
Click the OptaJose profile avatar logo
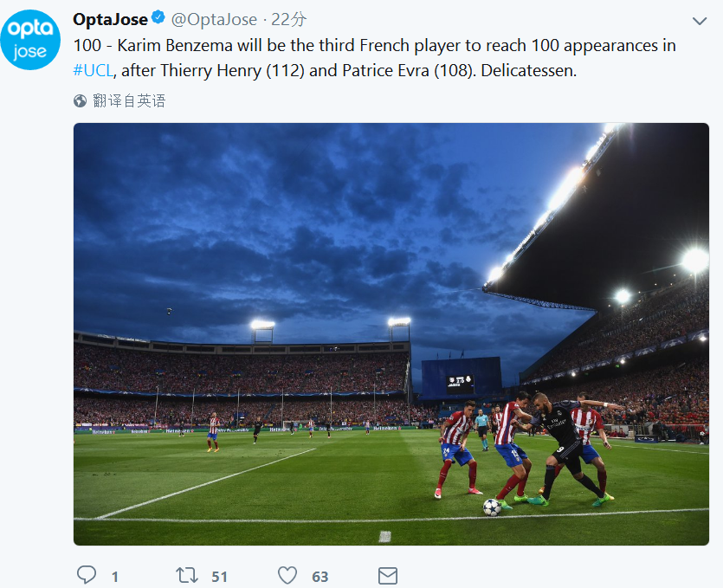click(x=31, y=40)
